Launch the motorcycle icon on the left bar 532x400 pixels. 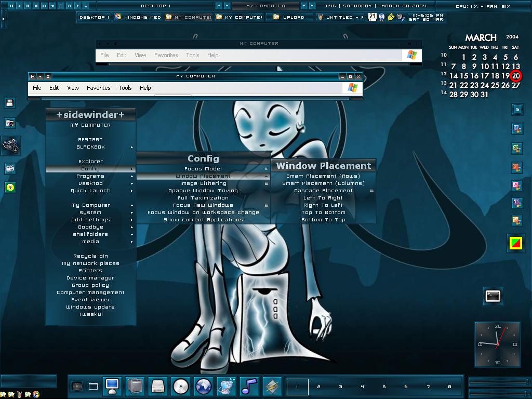10,145
